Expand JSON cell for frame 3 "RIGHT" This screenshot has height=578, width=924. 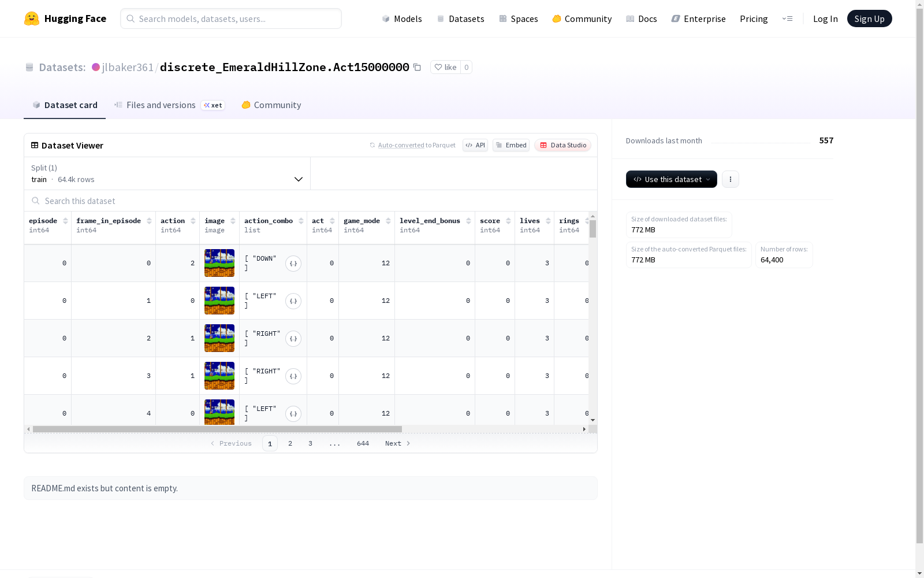click(293, 376)
